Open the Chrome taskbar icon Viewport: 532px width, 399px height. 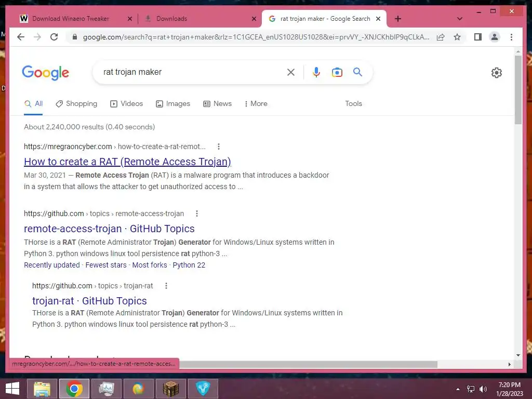tap(74, 389)
